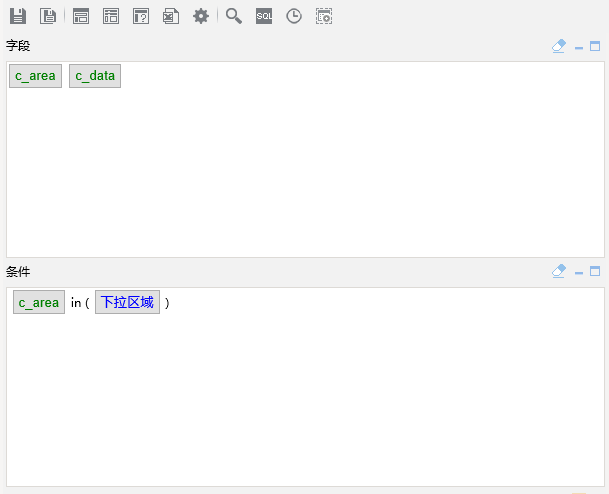Export to Excel icon

pyautogui.click(x=171, y=16)
